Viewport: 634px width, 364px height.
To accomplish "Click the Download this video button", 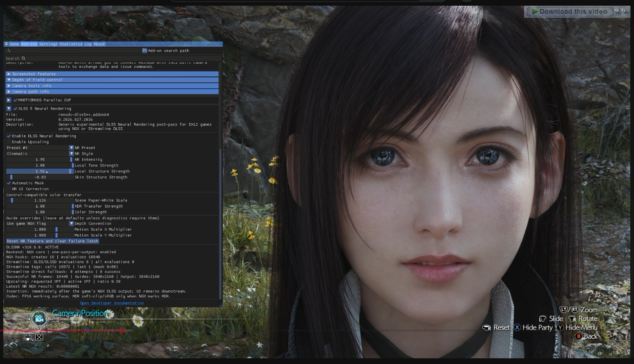I will click(x=569, y=11).
